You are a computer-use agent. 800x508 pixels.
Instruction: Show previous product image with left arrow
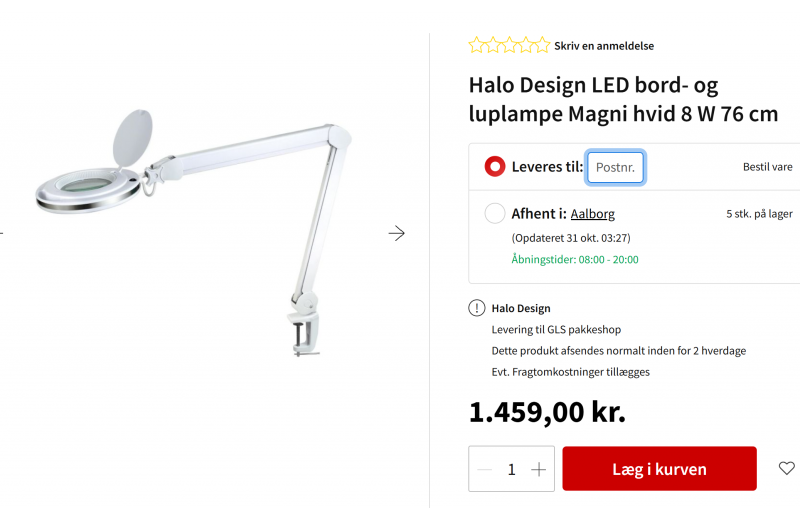coord(2,233)
